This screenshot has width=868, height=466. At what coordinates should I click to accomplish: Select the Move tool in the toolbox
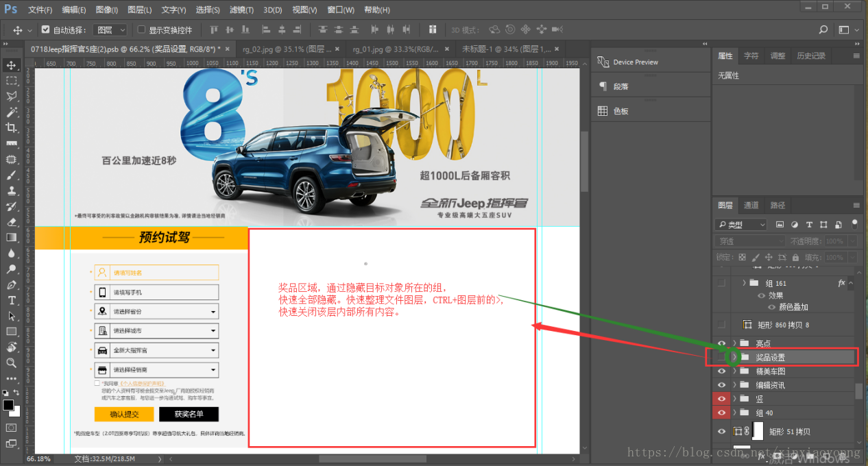pyautogui.click(x=11, y=66)
